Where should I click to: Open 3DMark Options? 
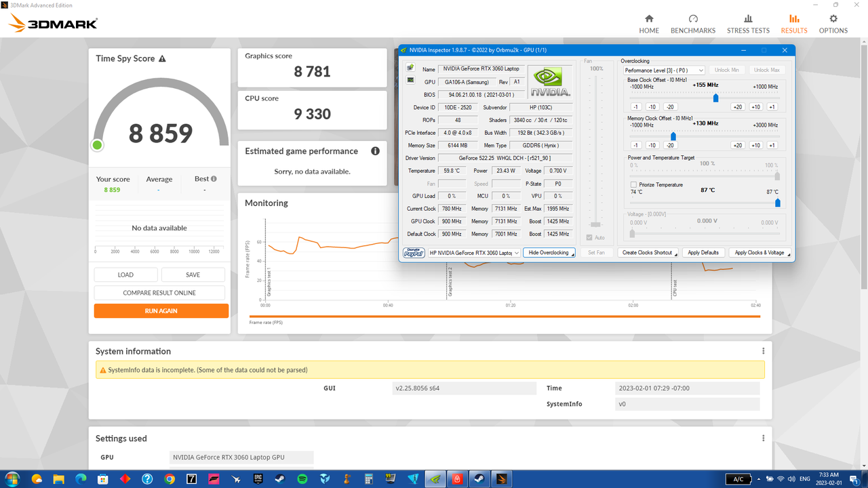pos(833,22)
